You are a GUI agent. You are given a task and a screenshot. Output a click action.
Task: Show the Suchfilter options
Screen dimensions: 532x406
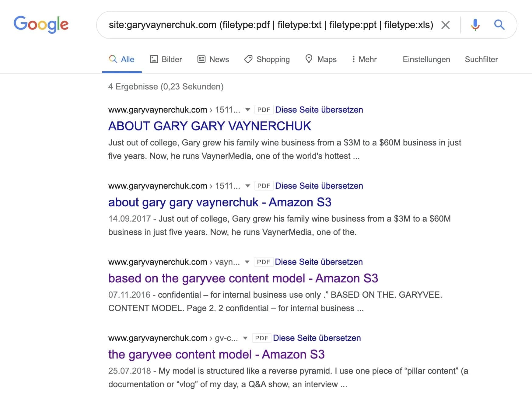pos(481,59)
